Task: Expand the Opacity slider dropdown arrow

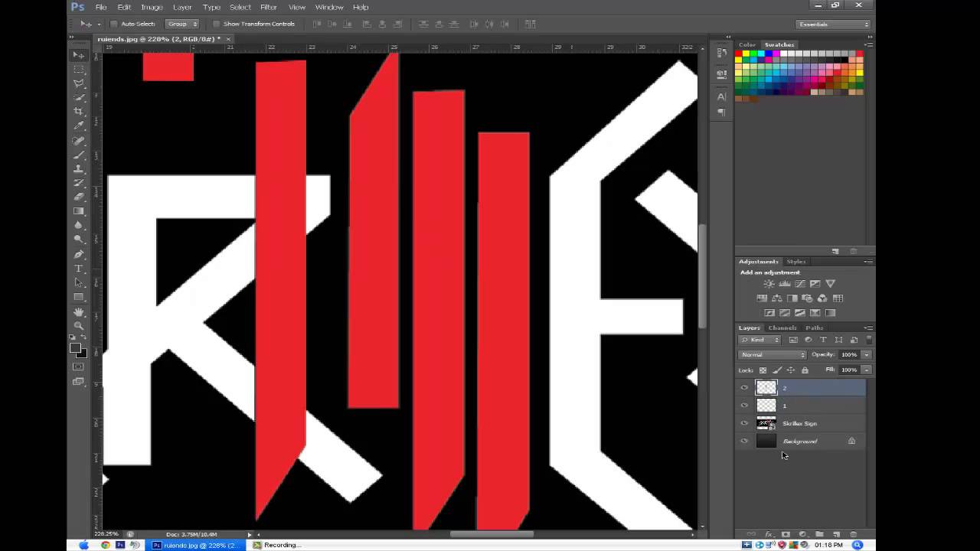Action: tap(866, 355)
